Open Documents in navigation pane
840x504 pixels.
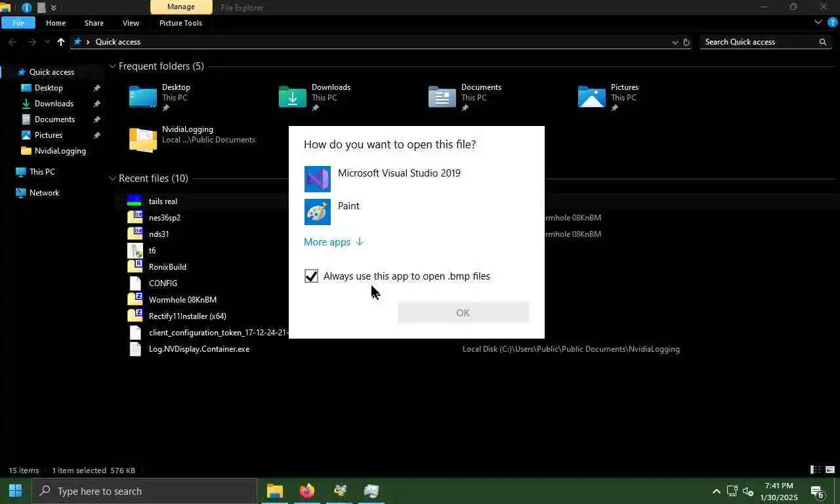point(54,119)
